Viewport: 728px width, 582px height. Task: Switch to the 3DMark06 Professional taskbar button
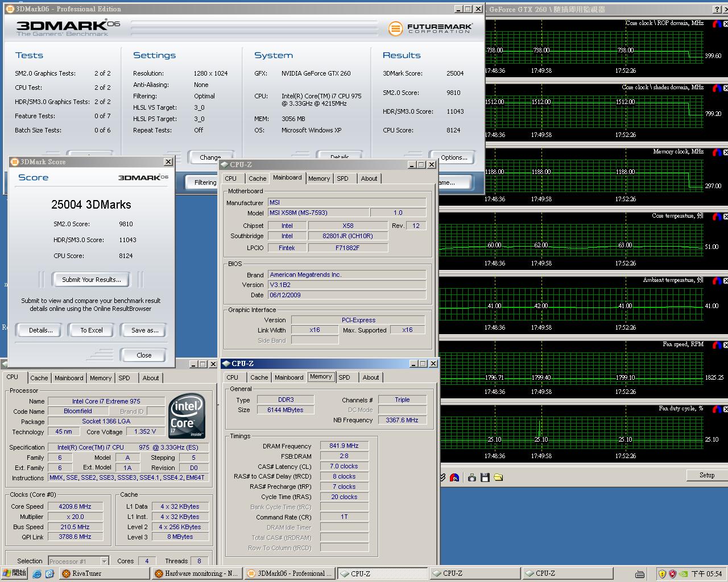[x=289, y=573]
